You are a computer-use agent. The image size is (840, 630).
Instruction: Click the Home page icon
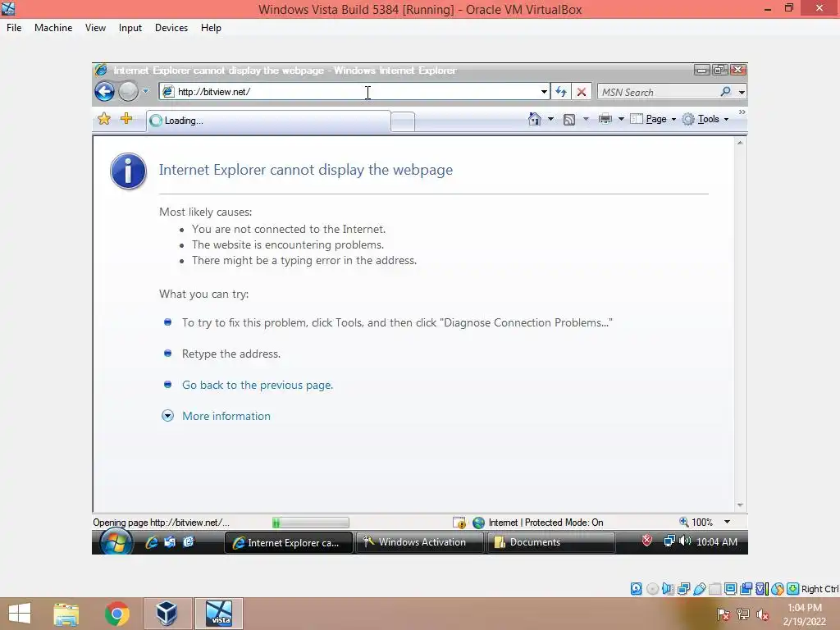pyautogui.click(x=535, y=119)
